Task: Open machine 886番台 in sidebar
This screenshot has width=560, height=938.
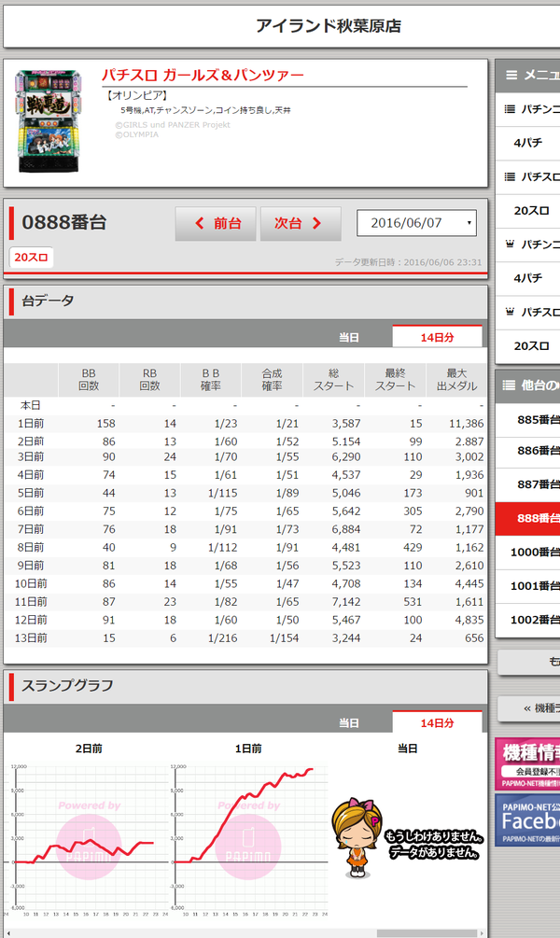Action: click(527, 451)
